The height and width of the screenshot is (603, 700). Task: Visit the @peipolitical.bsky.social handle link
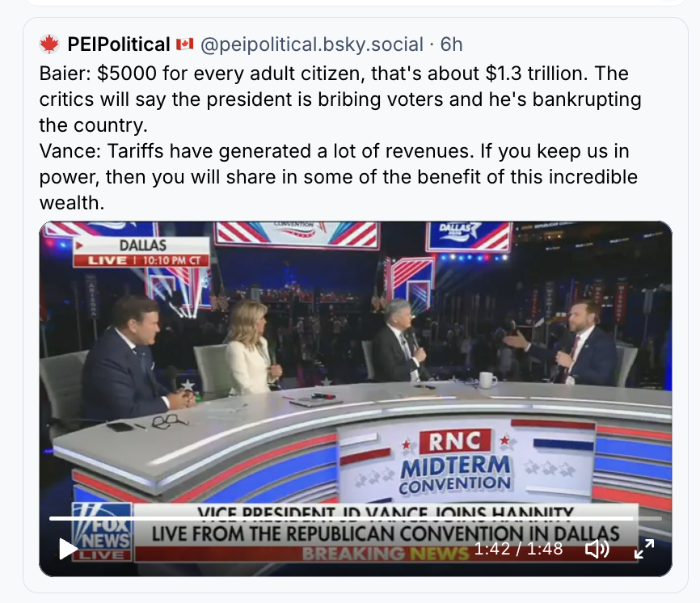[x=312, y=44]
